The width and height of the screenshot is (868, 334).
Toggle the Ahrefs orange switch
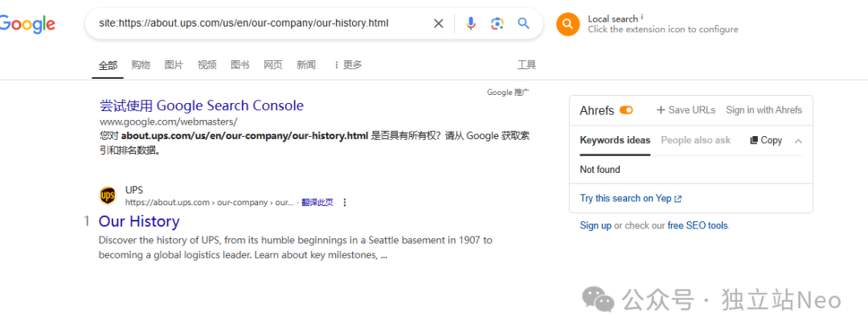tap(626, 110)
